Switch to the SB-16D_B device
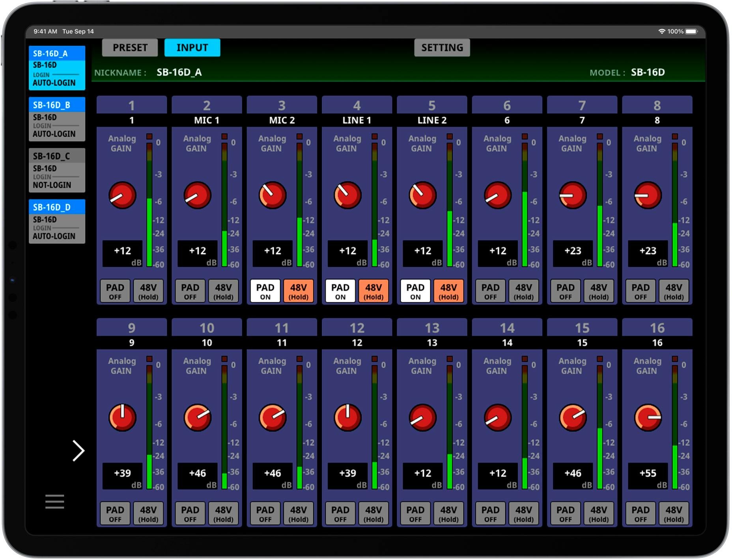This screenshot has width=732, height=560. coord(57,118)
